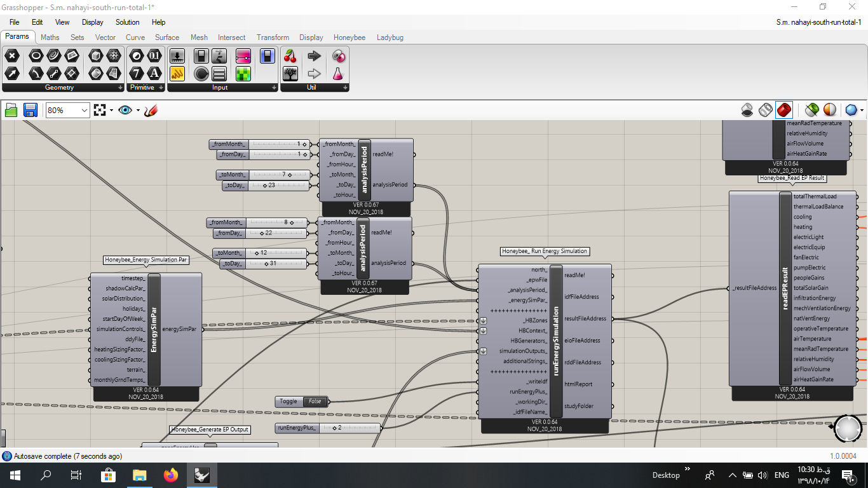Save the document with the blue floppy icon
Screen dimensions: 868x488
coord(30,110)
